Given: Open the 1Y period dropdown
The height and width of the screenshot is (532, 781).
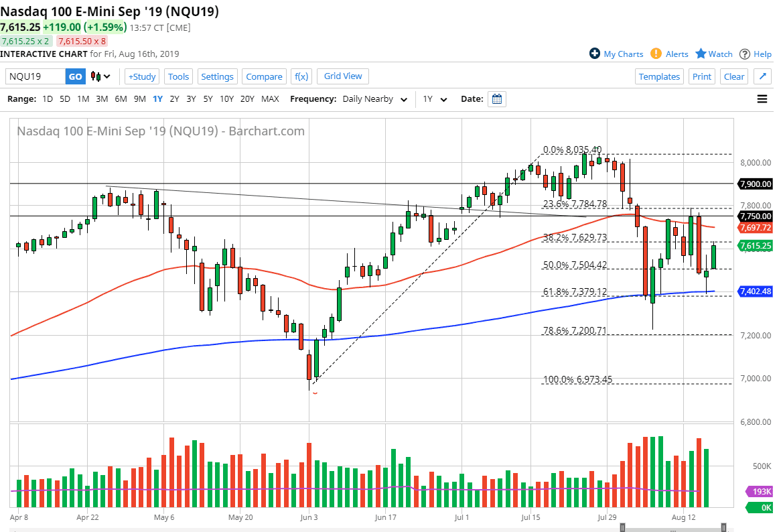Looking at the screenshot, I should click(x=435, y=98).
